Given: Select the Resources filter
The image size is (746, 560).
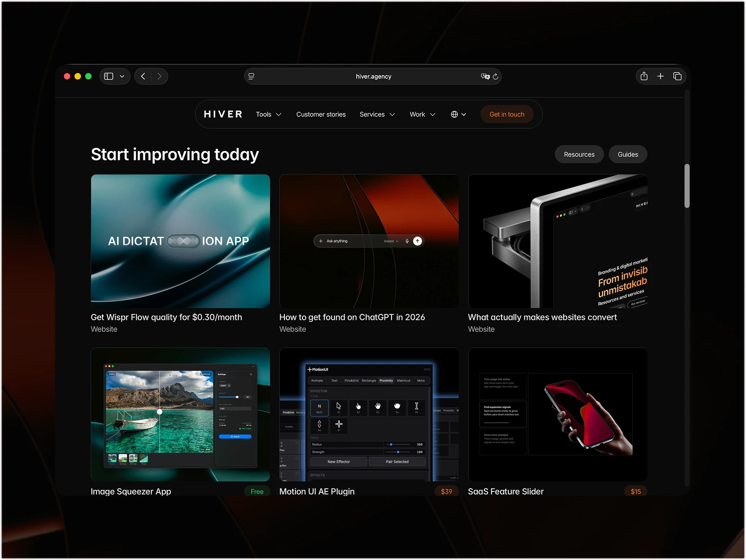Looking at the screenshot, I should (x=579, y=154).
